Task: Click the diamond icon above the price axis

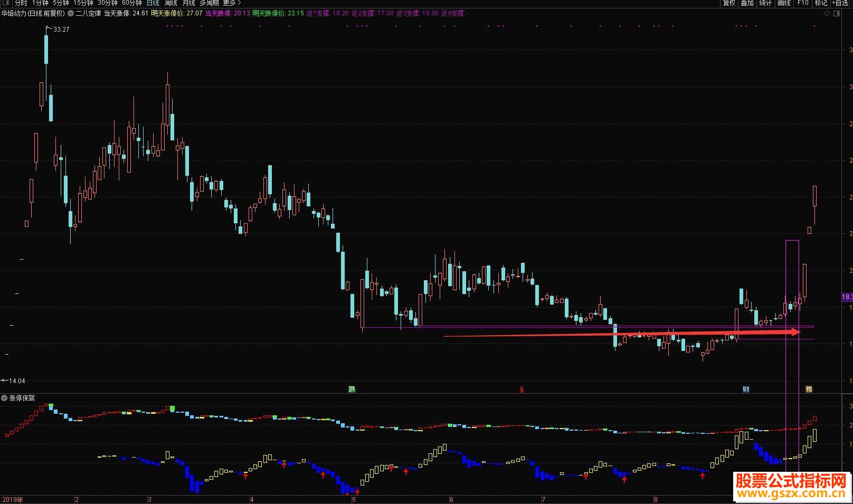Action: 827,13
